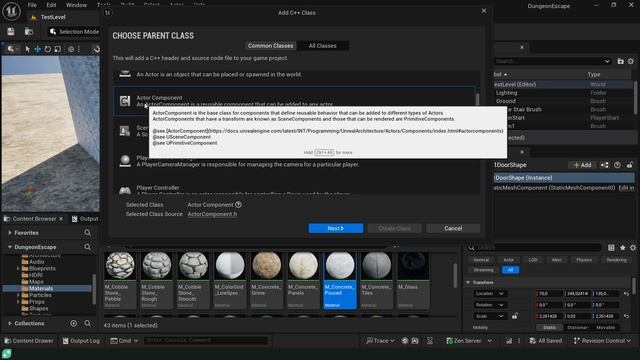Viewport: 640px width, 360px height.
Task: Save the current level
Action: [11, 31]
